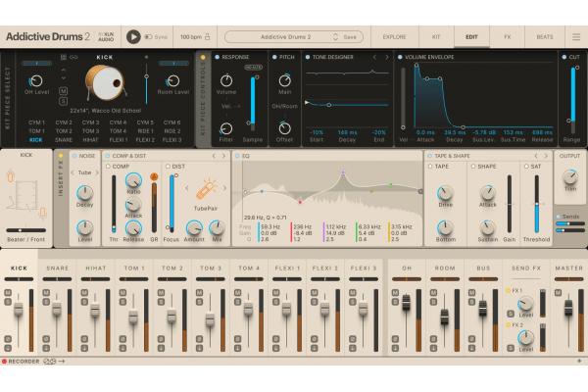Open the KIT tab
Viewport: 588px width, 392px height.
pos(436,37)
